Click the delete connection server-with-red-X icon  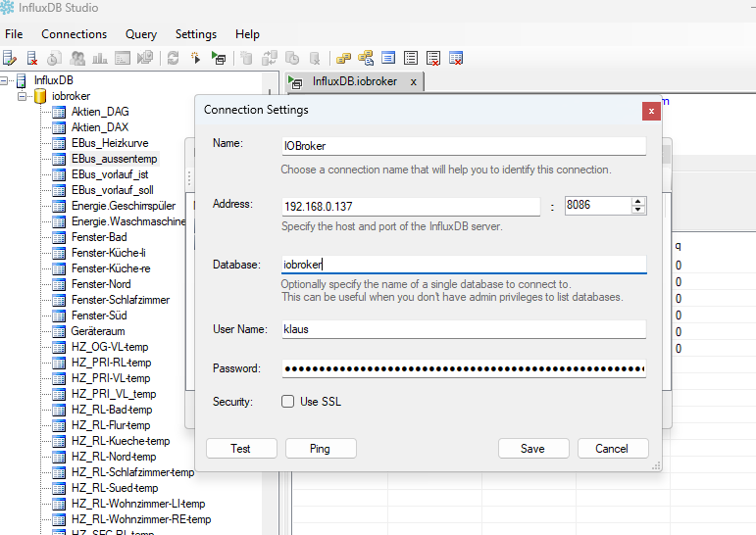(x=31, y=59)
